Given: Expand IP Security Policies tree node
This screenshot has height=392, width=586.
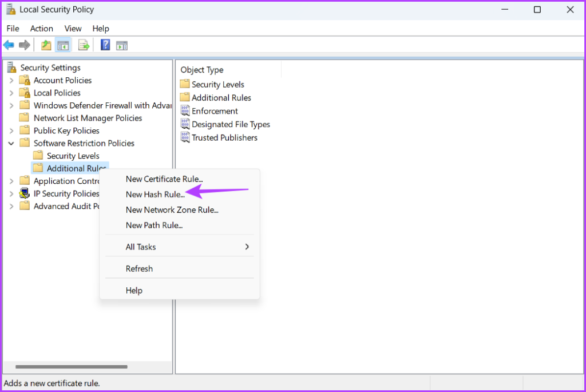Looking at the screenshot, I should (x=11, y=194).
